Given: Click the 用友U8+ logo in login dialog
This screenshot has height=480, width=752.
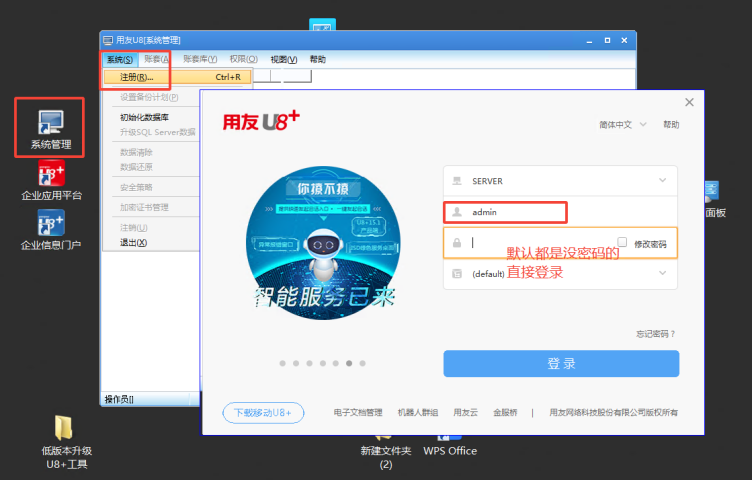Looking at the screenshot, I should point(261,120).
